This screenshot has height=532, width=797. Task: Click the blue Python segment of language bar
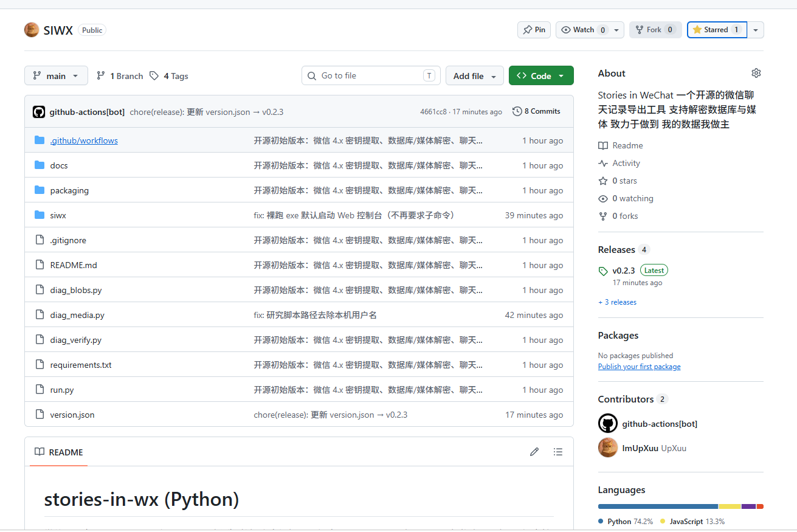tap(658, 506)
